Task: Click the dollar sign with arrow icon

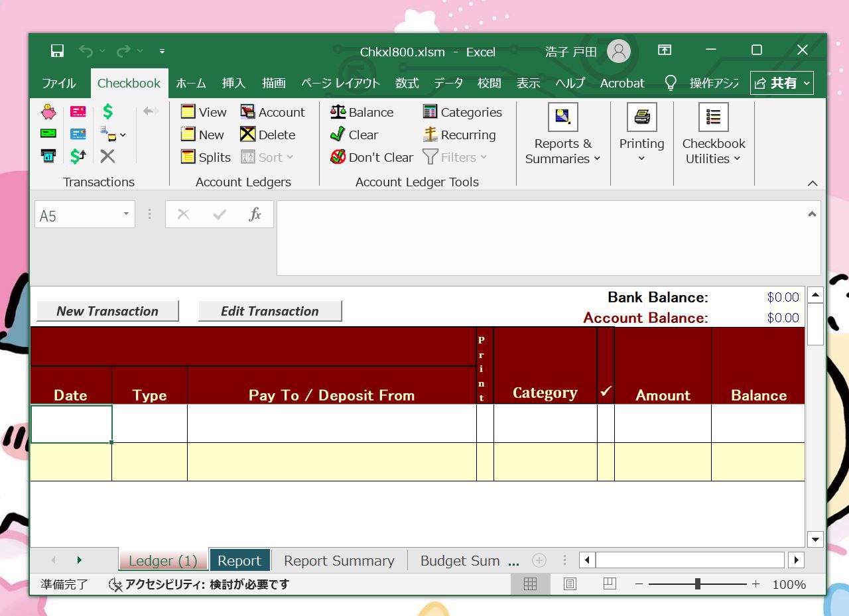Action: pos(78,156)
